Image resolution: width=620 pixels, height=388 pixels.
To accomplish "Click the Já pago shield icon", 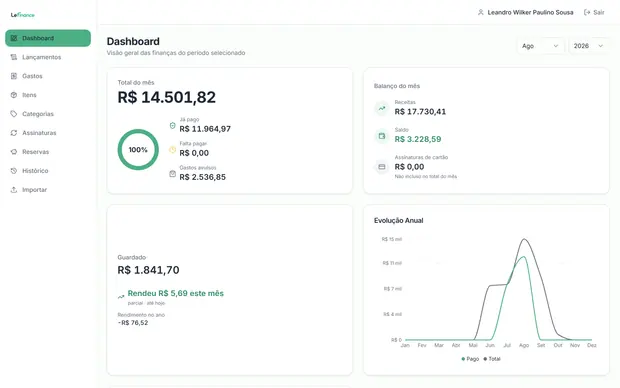I will (x=172, y=125).
